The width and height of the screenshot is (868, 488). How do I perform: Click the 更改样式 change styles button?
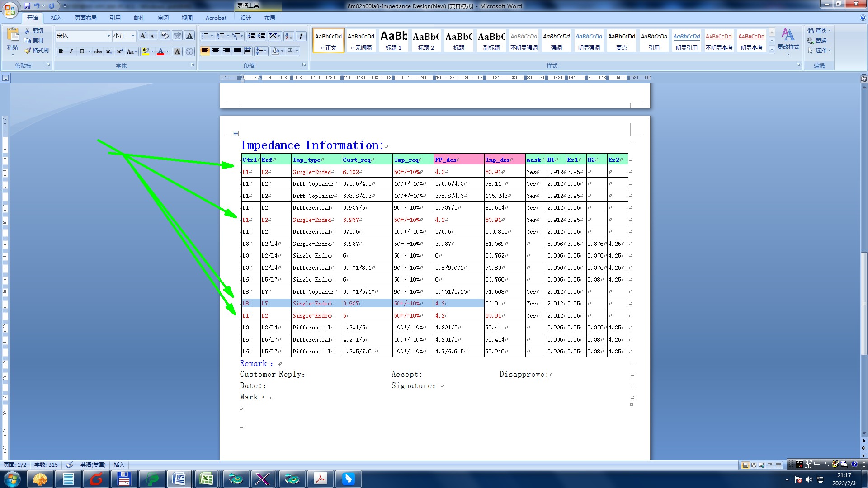(788, 41)
